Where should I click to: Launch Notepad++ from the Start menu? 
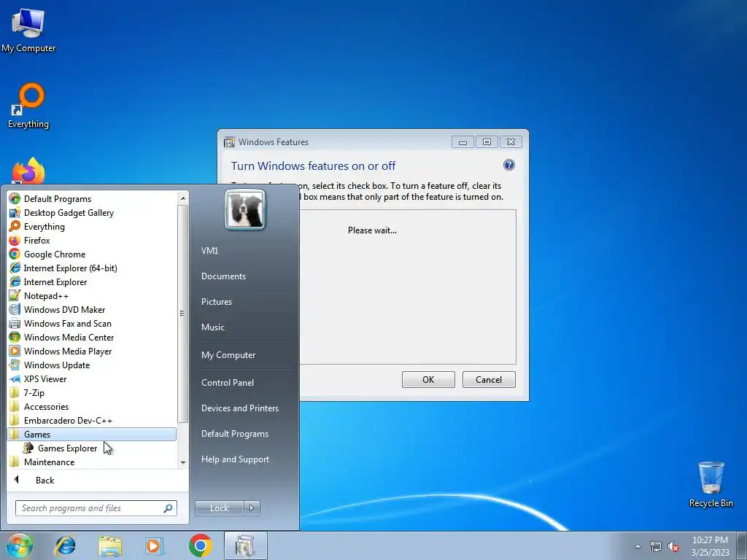click(92, 296)
